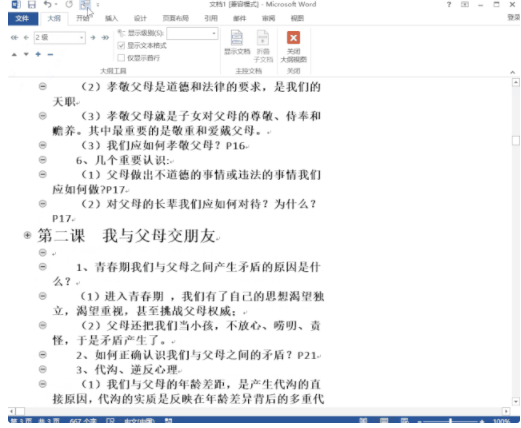The image size is (521, 428).
Task: Toggle 仅显示首行 checkbox
Action: [121, 58]
